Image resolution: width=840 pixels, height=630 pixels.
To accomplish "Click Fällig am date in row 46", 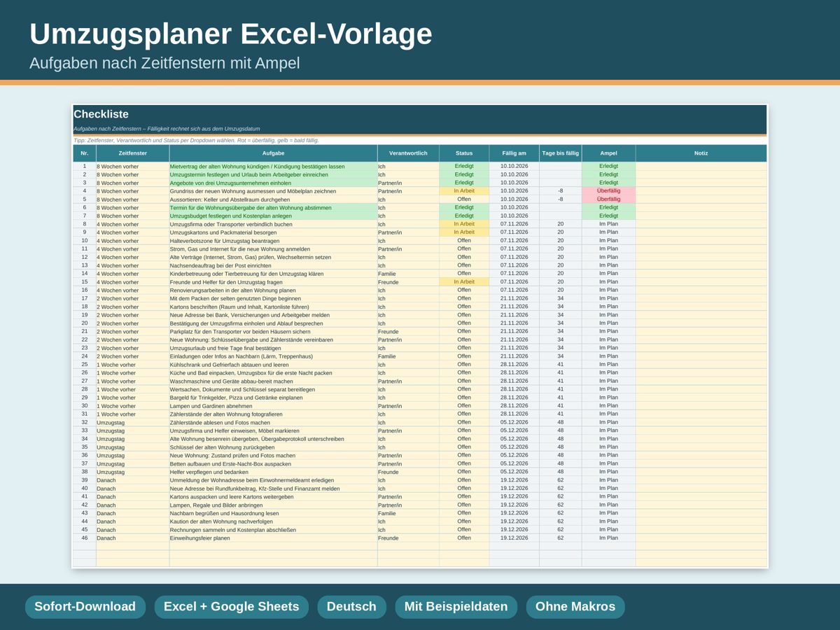I will (514, 538).
